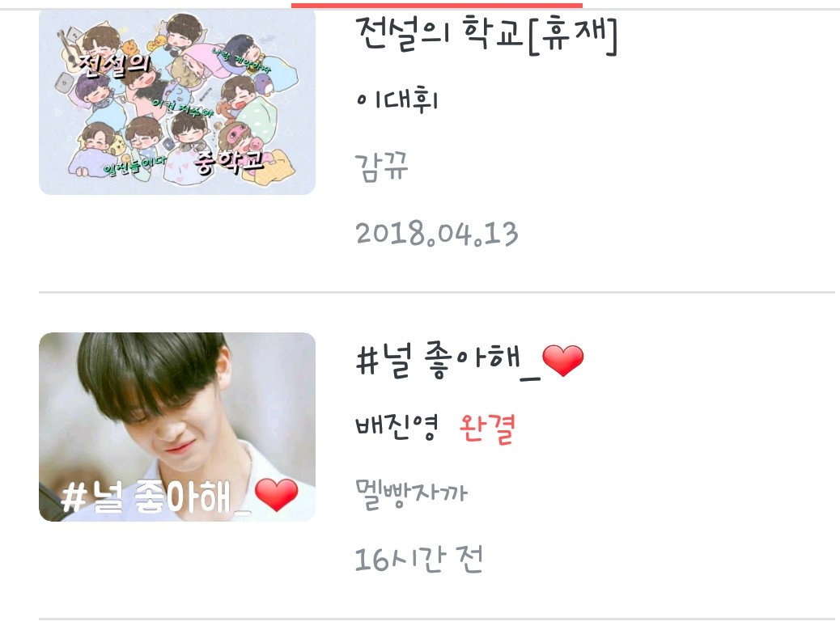Tap the date 2018.04.13
The width and height of the screenshot is (840, 630).
[x=437, y=234]
